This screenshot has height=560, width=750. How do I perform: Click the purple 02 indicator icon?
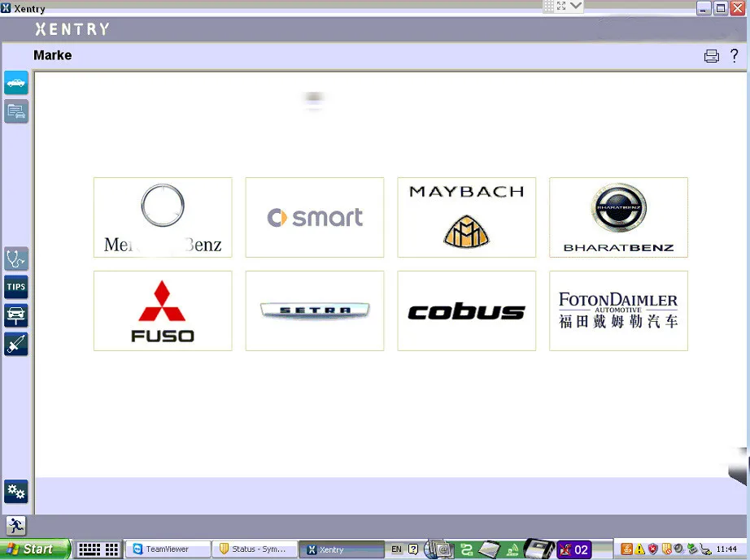coord(574,549)
